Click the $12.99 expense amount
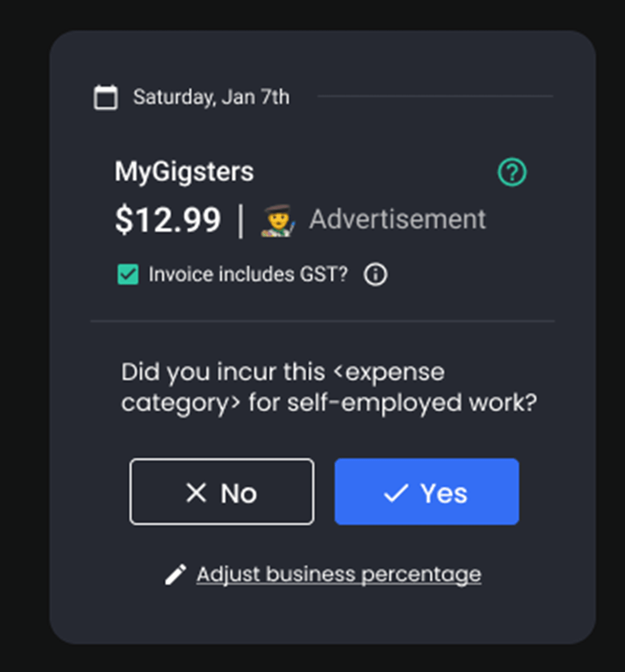Viewport: 625px width, 672px height. coord(168,220)
